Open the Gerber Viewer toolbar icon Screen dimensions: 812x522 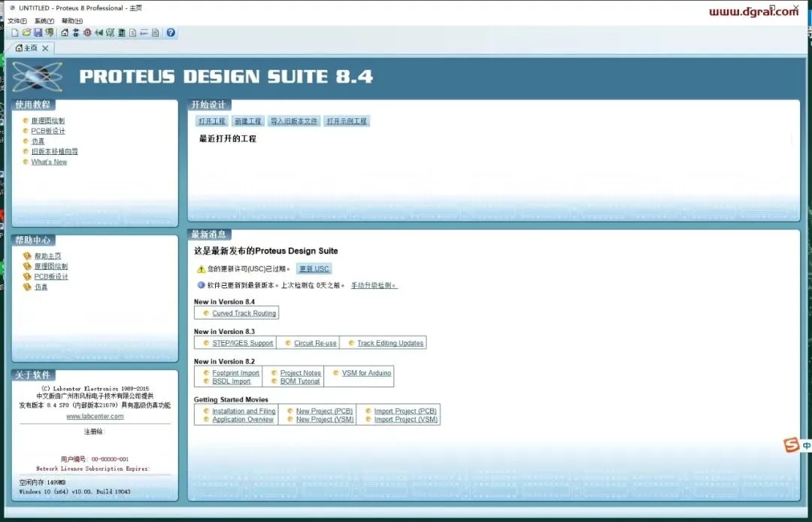point(111,32)
